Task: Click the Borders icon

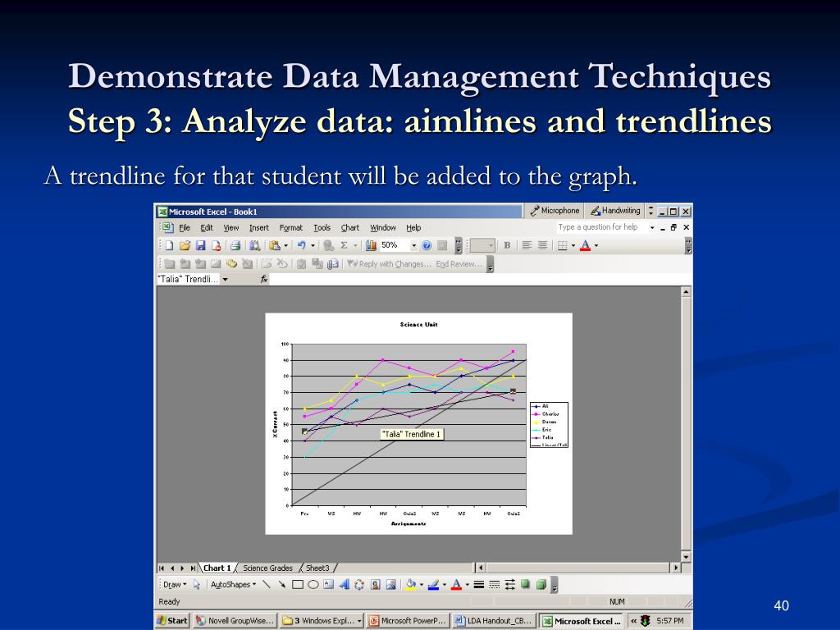Action: point(562,245)
